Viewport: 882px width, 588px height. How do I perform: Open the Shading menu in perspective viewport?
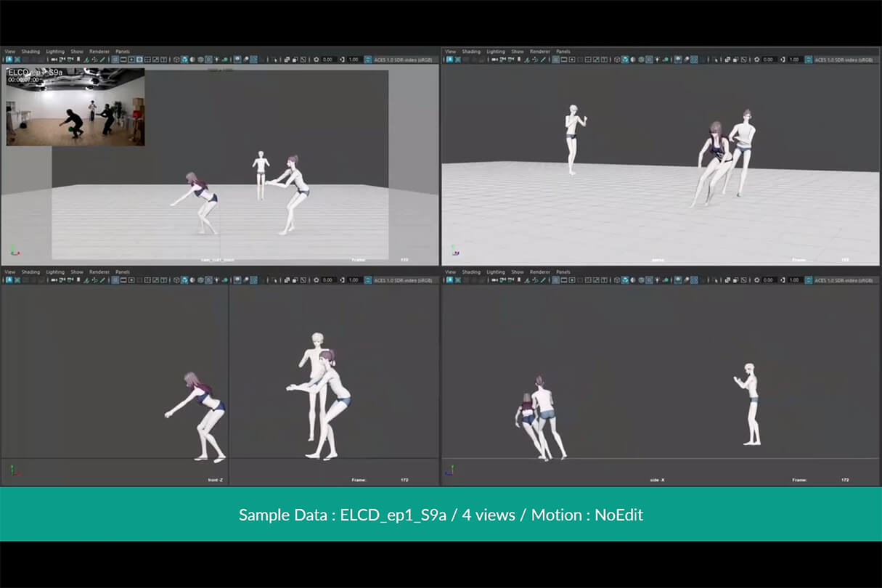click(470, 51)
